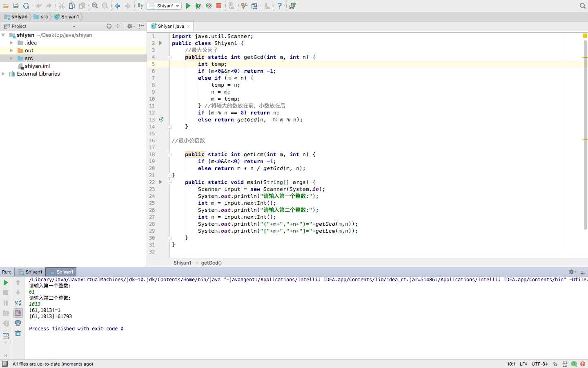Click the Copy toolbar icon
588x368 pixels.
click(72, 6)
